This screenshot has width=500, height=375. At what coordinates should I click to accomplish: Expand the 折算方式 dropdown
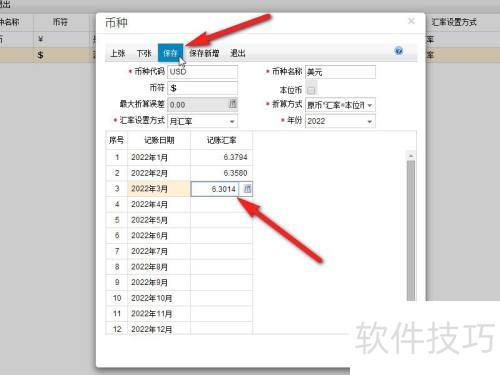370,105
